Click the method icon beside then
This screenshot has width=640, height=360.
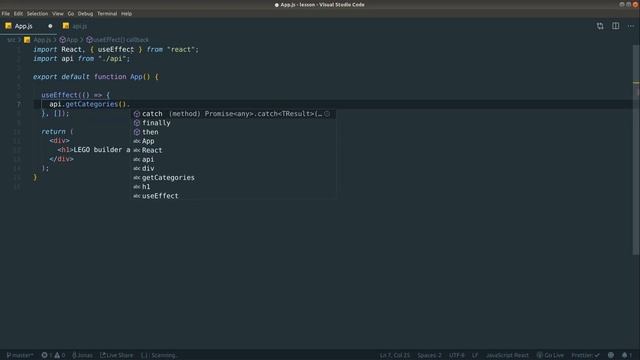coord(137,132)
